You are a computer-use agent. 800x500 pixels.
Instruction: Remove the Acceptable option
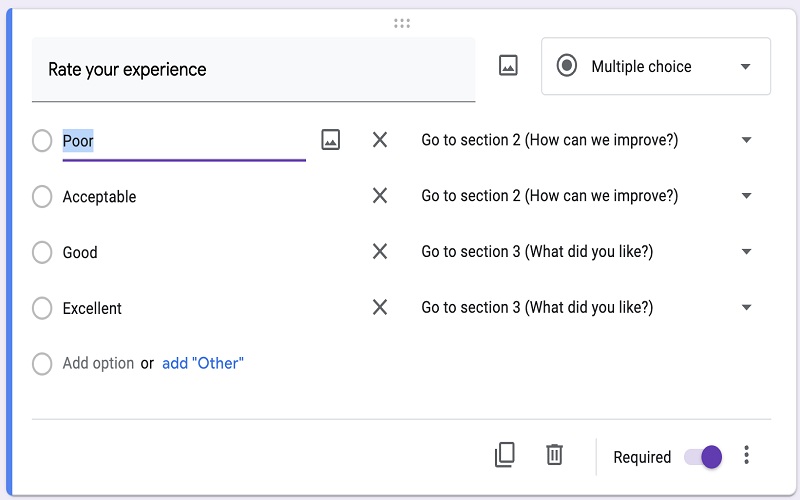click(x=380, y=196)
